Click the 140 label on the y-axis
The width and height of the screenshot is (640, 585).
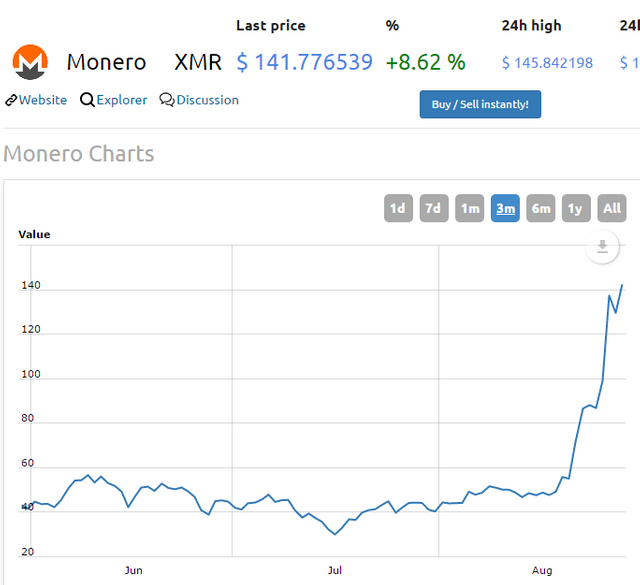click(31, 285)
